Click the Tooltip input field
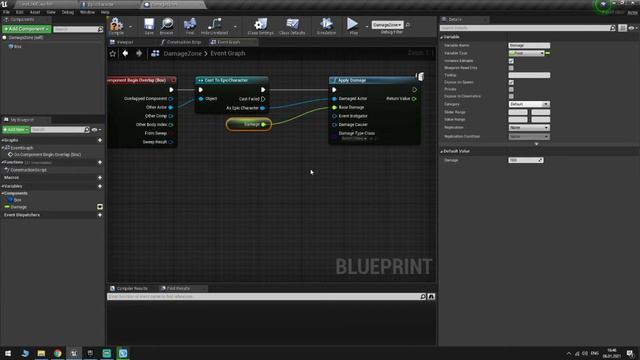640x360 pixels. [x=529, y=75]
